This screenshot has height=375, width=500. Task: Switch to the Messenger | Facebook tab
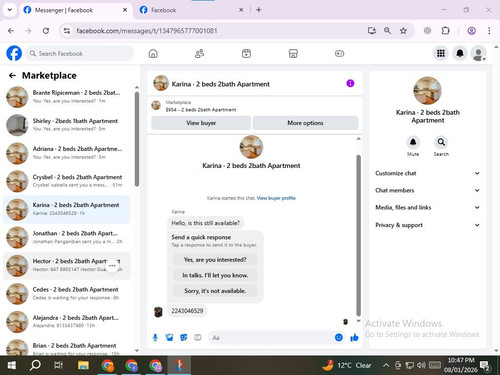coord(76,10)
